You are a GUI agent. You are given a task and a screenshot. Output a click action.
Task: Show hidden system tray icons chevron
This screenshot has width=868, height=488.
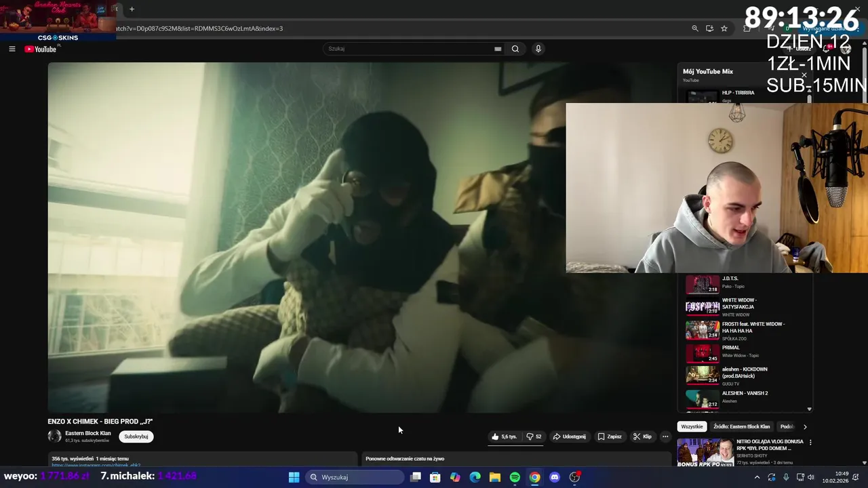click(757, 477)
